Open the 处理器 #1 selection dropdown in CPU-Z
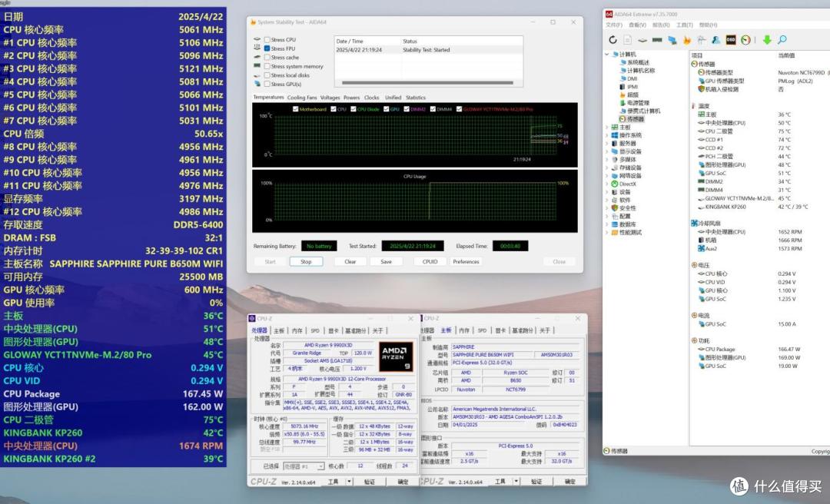830x504 pixels. coord(304,466)
